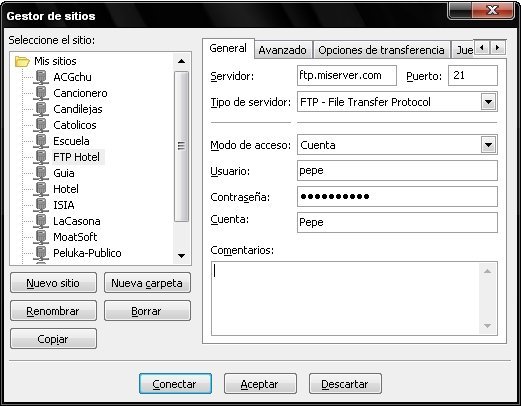Image resolution: width=521 pixels, height=406 pixels.
Task: Click the Mis sitios folder icon
Action: pos(22,61)
